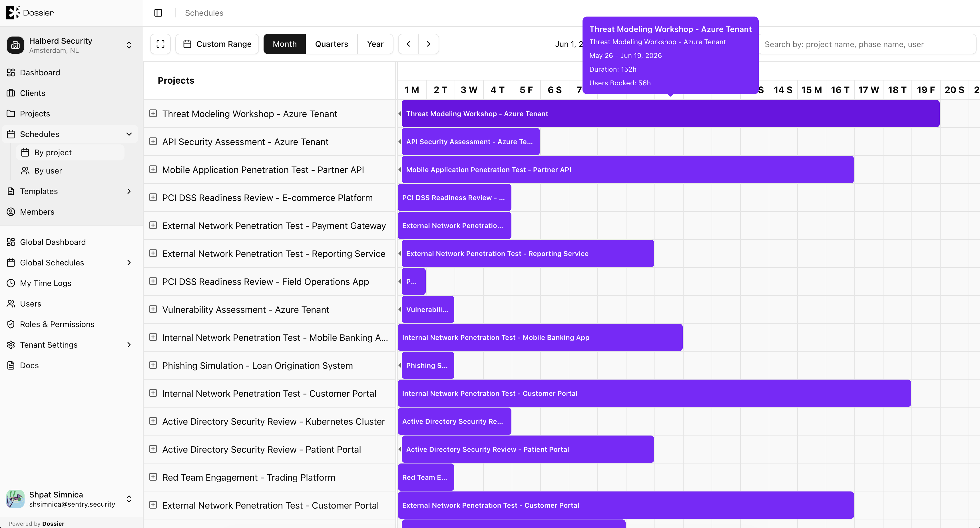Click Internal Network Penetration Test - Customer Portal bar

[x=654, y=394]
